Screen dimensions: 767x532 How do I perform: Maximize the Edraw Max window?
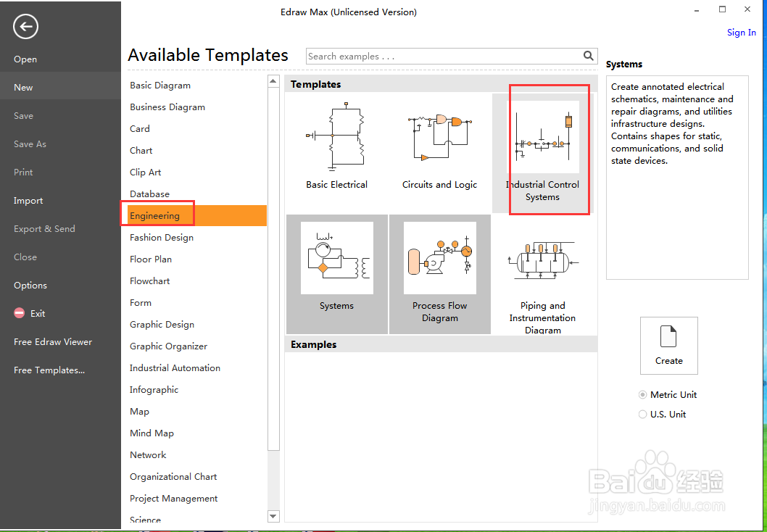coord(723,9)
